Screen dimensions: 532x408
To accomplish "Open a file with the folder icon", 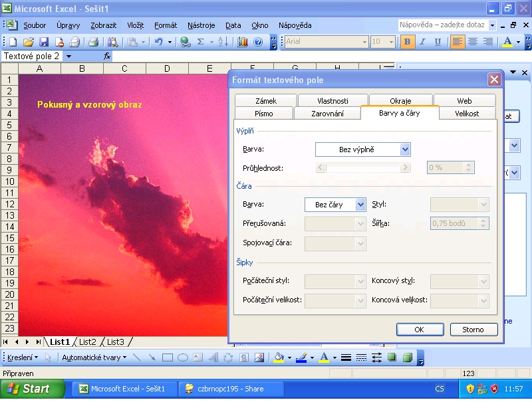I will [29, 42].
